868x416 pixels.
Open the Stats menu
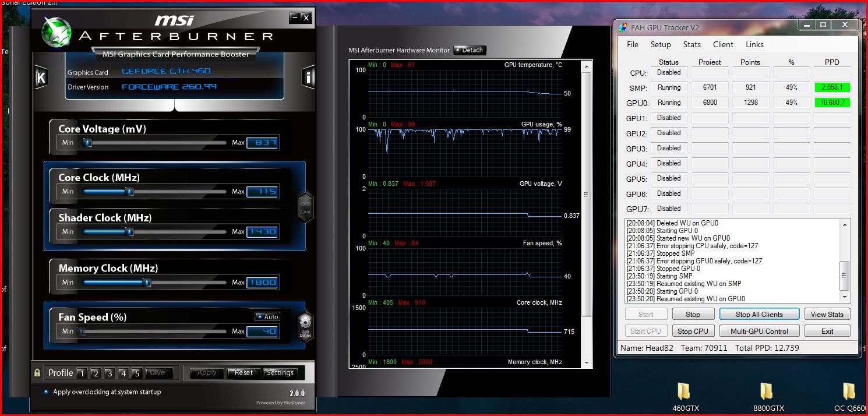[692, 44]
